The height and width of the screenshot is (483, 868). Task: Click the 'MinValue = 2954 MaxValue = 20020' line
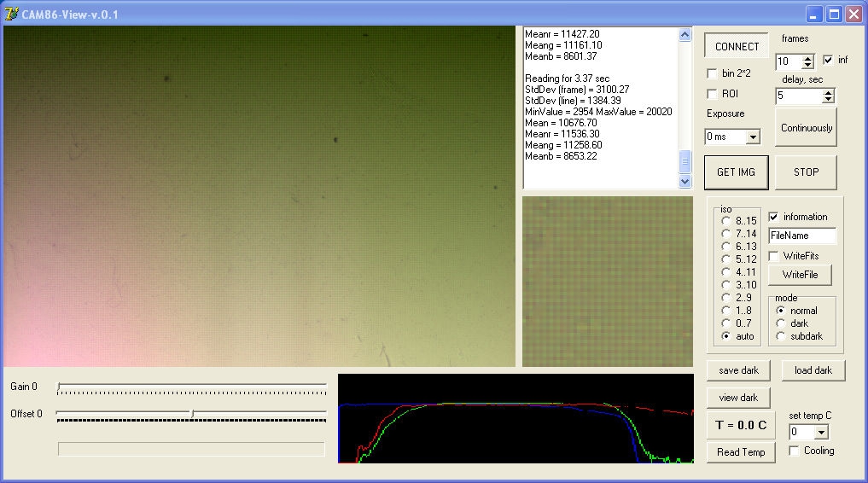coord(597,112)
